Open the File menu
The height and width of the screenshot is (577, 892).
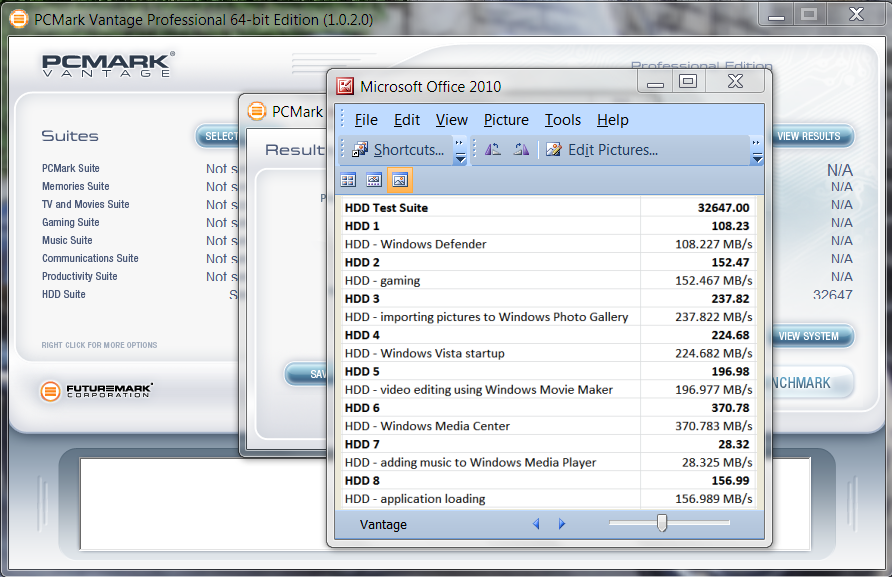point(366,120)
